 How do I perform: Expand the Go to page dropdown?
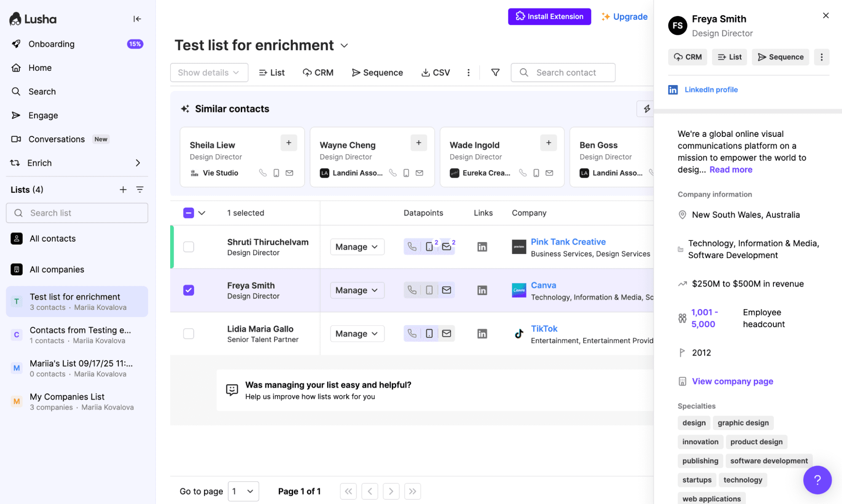243,491
